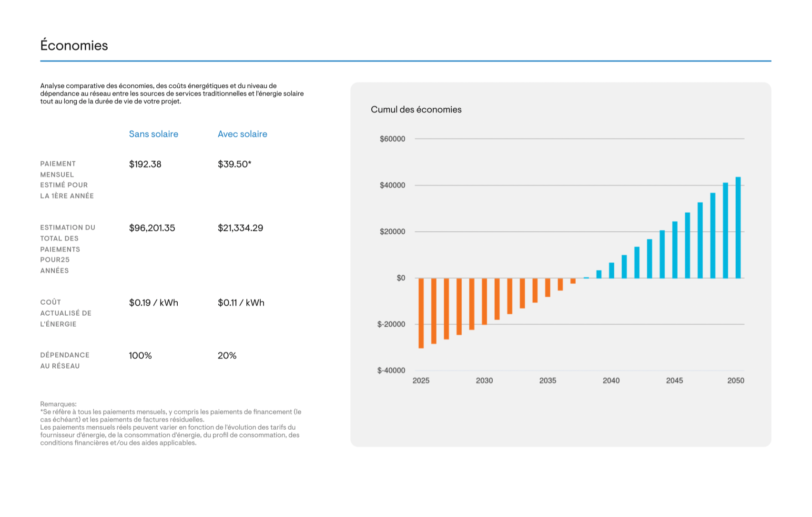Screen dimensions: 812x517
Task: Click the Remarques footnote heading
Action: (58, 404)
